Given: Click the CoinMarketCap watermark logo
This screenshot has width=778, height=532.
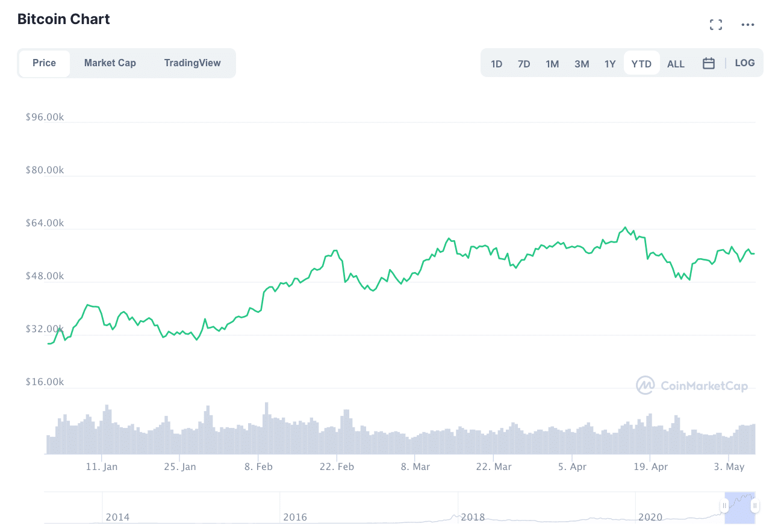Looking at the screenshot, I should (692, 386).
